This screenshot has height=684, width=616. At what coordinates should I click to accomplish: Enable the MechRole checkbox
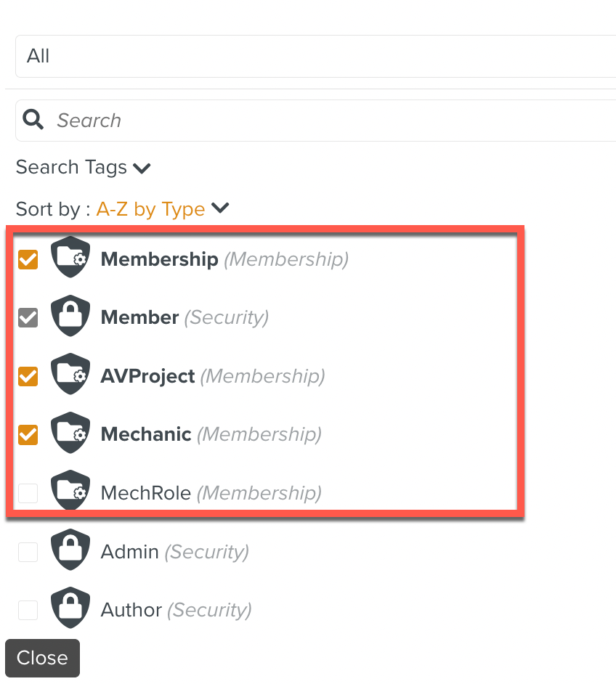(x=28, y=494)
